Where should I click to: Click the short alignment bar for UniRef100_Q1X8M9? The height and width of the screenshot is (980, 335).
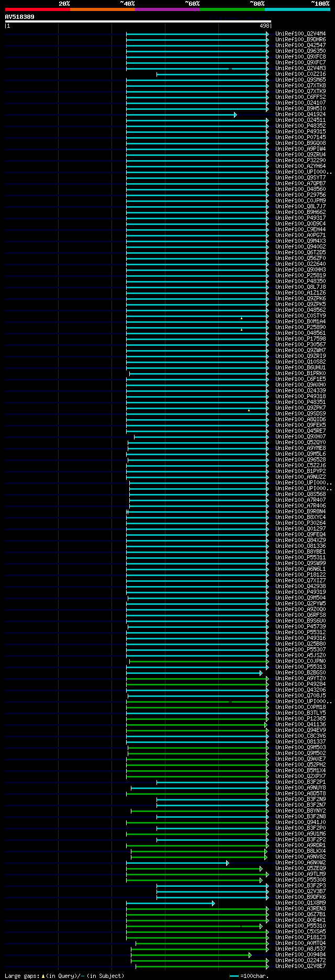[170, 903]
